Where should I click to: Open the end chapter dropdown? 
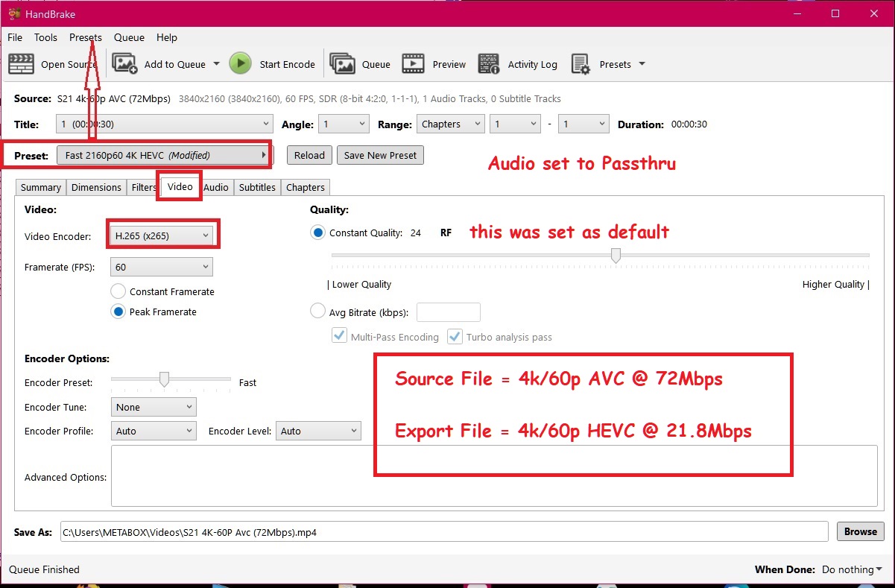coord(584,124)
